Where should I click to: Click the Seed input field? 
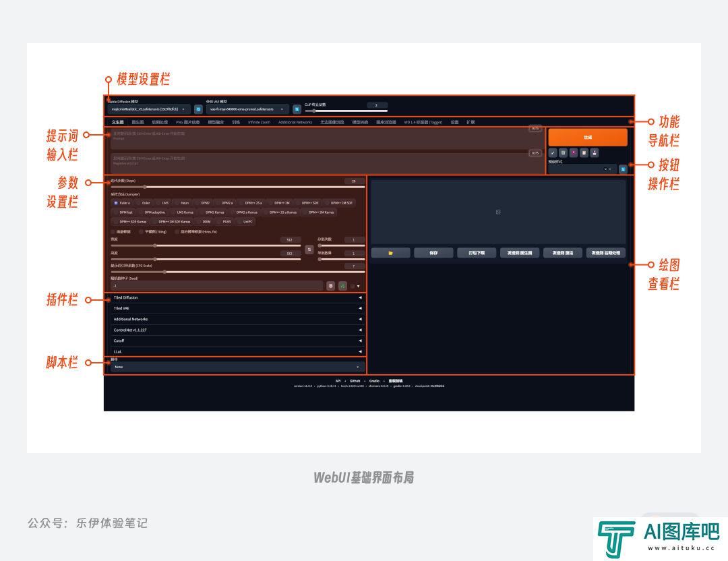click(217, 286)
